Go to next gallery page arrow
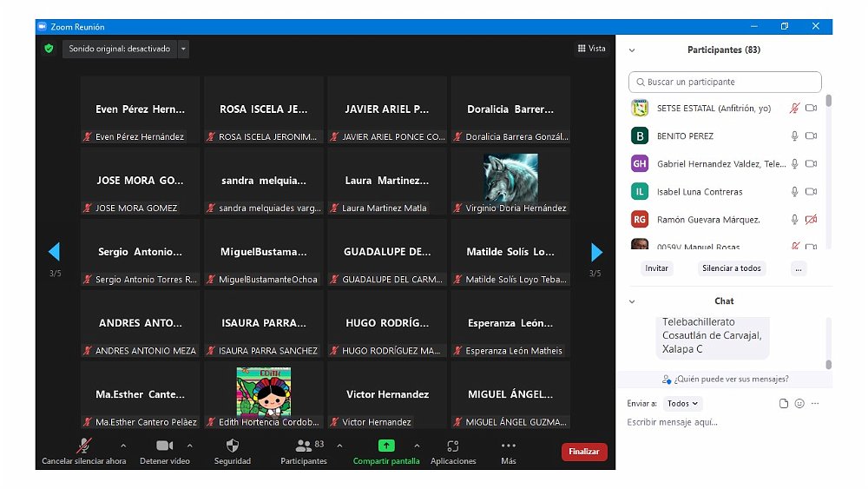This screenshot has height=489, width=868. pyautogui.click(x=596, y=252)
